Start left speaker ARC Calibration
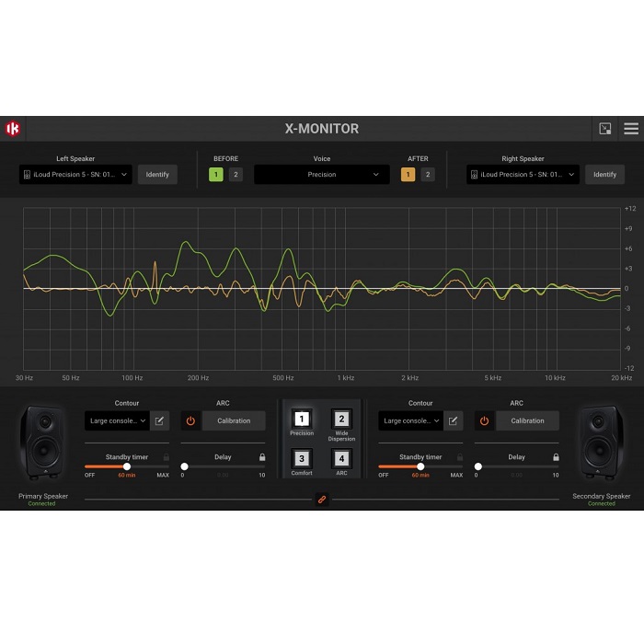Viewport: 644px width, 644px height. (x=234, y=421)
